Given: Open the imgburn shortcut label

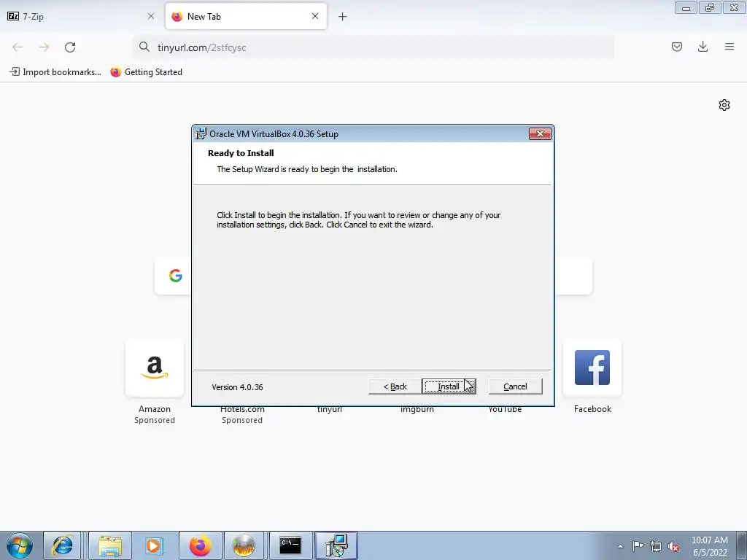Looking at the screenshot, I should (x=417, y=410).
